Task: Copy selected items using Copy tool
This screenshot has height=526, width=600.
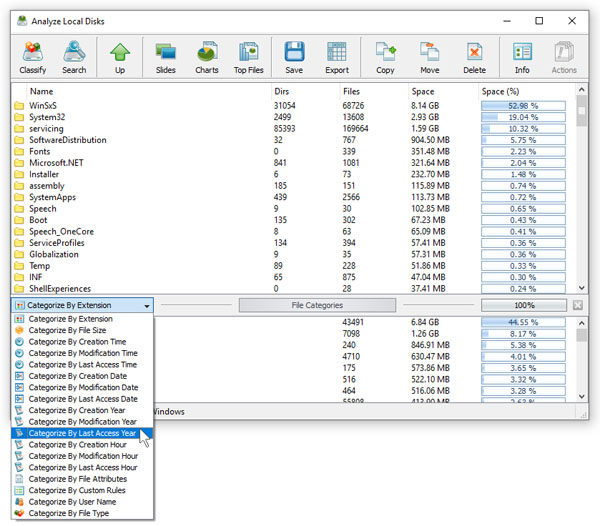Action: 385,57
